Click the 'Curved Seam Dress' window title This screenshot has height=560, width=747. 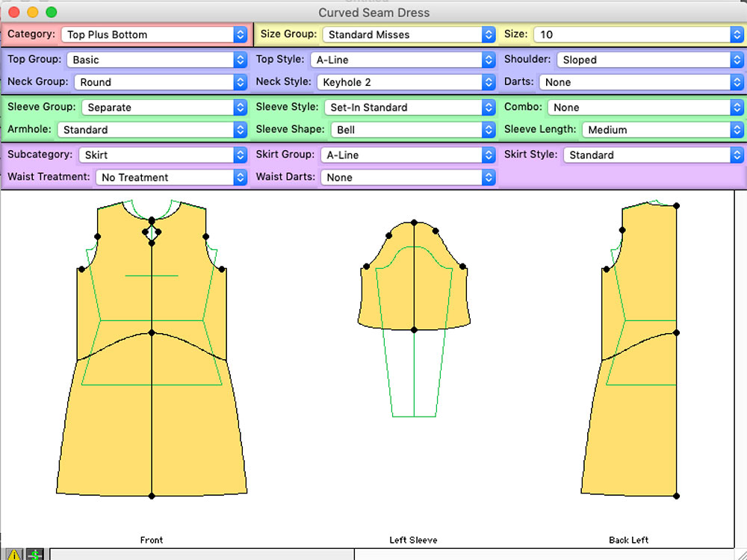pos(374,13)
